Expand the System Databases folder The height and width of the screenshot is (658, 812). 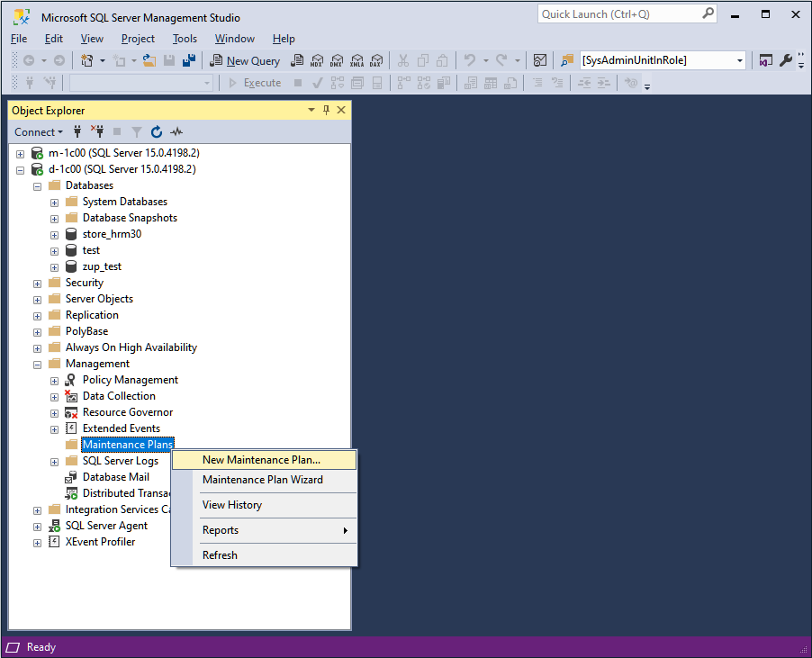coord(54,203)
